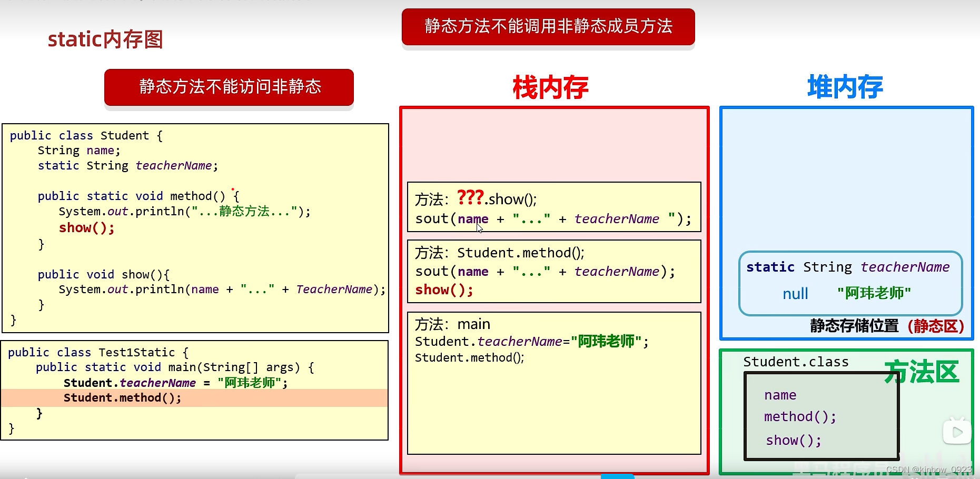Click the 栈内存 heading
Viewport: 980px width, 479px height.
tap(551, 87)
